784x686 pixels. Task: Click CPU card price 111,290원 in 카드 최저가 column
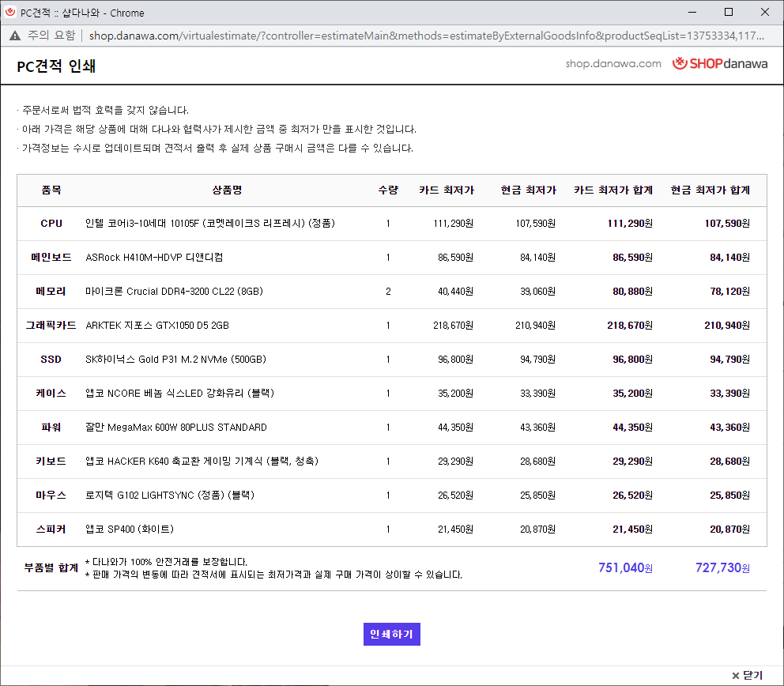pyautogui.click(x=453, y=224)
